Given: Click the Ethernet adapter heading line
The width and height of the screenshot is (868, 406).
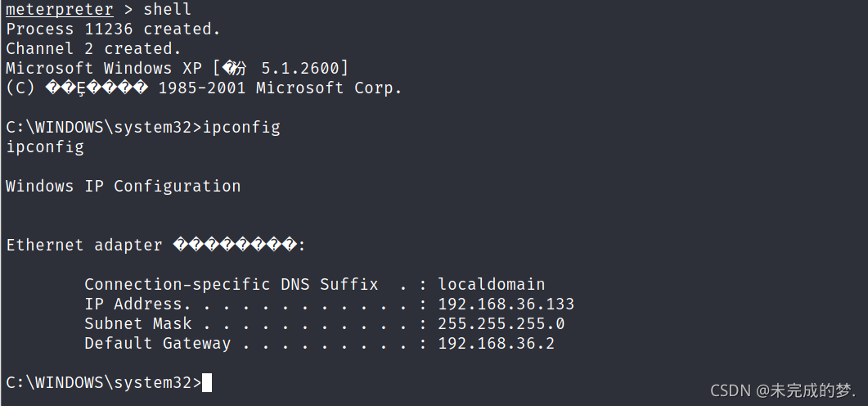Looking at the screenshot, I should 155,246.
